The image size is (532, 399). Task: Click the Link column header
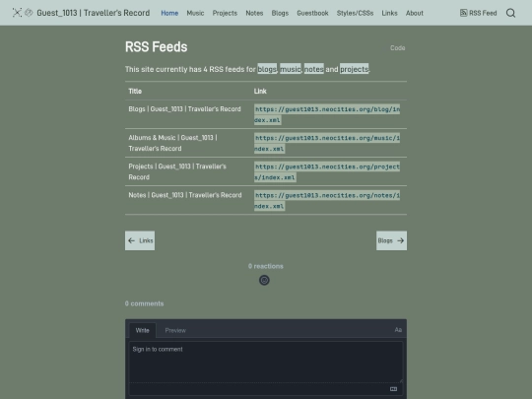(260, 91)
